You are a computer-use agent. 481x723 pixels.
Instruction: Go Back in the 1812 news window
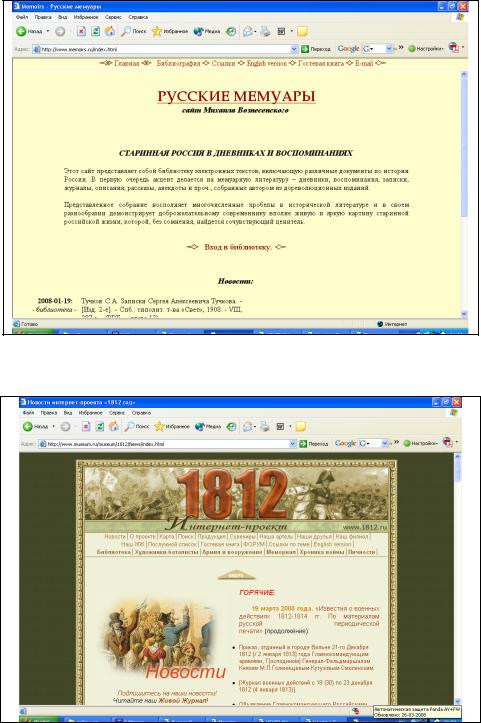point(36,427)
